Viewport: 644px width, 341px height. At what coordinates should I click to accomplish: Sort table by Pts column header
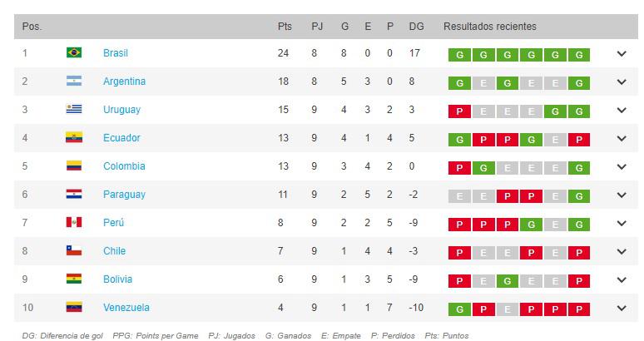[x=285, y=27]
